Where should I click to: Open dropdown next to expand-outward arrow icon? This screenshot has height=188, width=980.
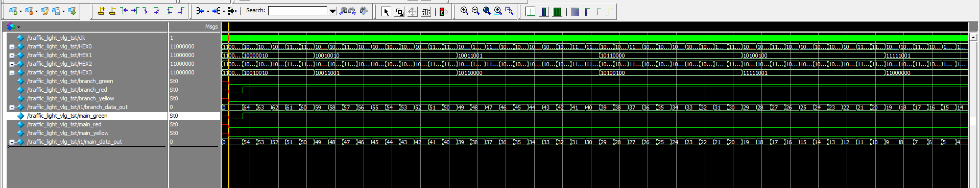pos(224,11)
